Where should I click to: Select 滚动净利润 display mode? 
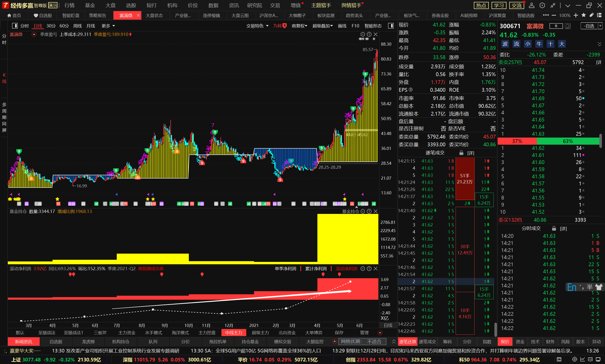click(x=346, y=269)
